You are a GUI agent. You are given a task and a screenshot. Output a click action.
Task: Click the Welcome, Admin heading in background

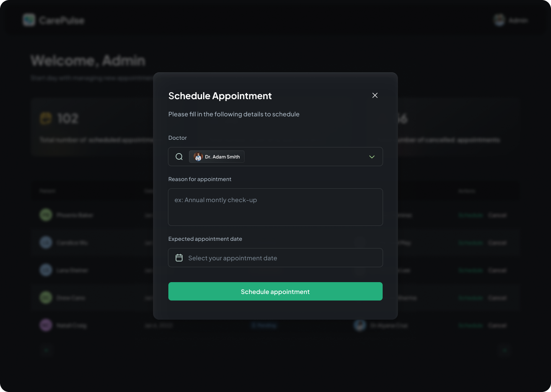[x=88, y=60]
